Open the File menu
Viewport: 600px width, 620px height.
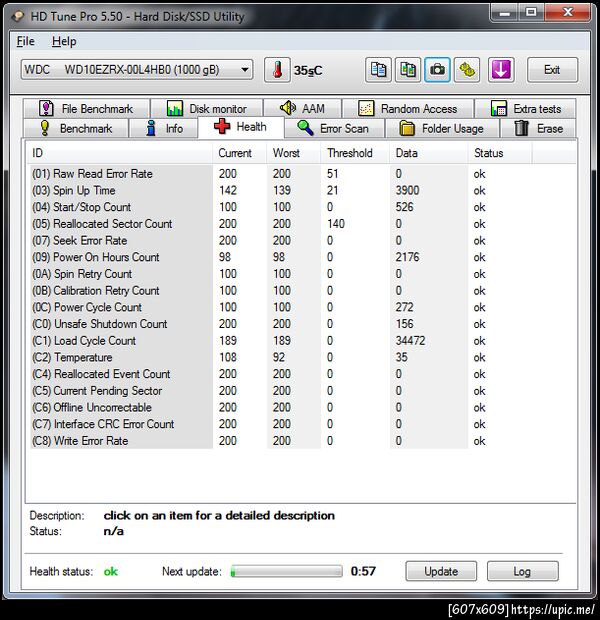tap(25, 41)
